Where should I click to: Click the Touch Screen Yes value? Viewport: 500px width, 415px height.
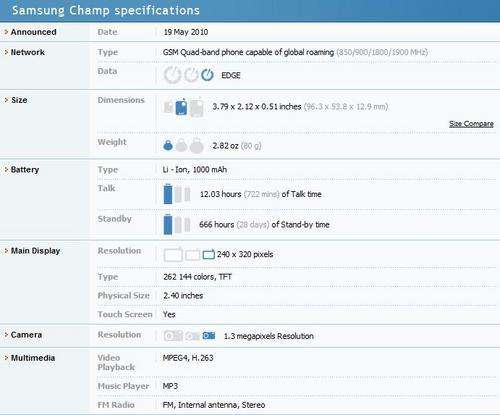pos(169,314)
